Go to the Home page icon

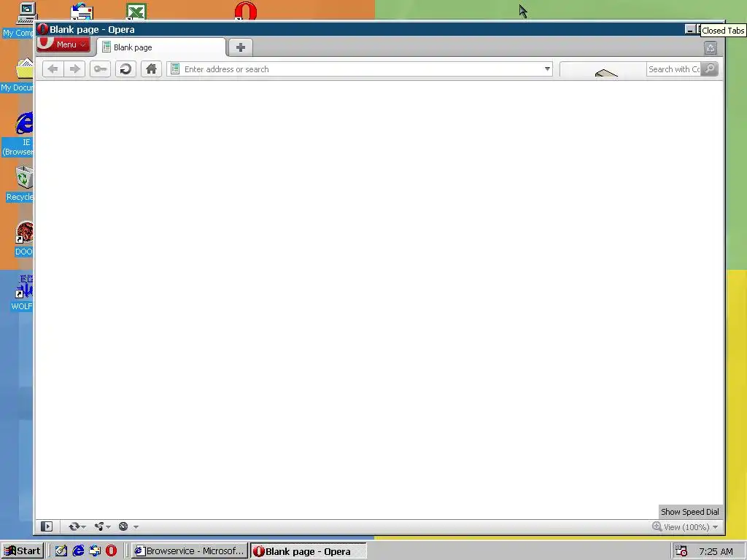151,69
